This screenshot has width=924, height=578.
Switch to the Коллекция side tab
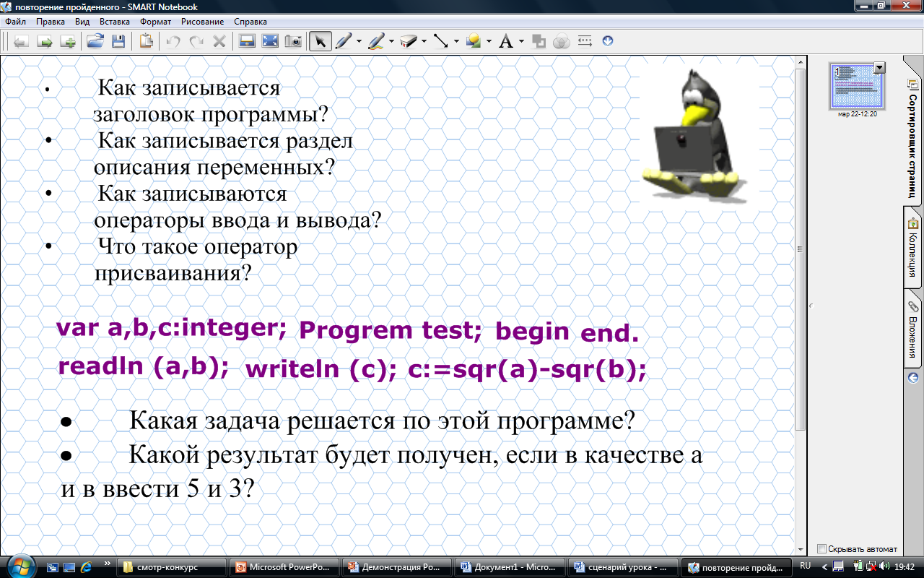tap(912, 248)
